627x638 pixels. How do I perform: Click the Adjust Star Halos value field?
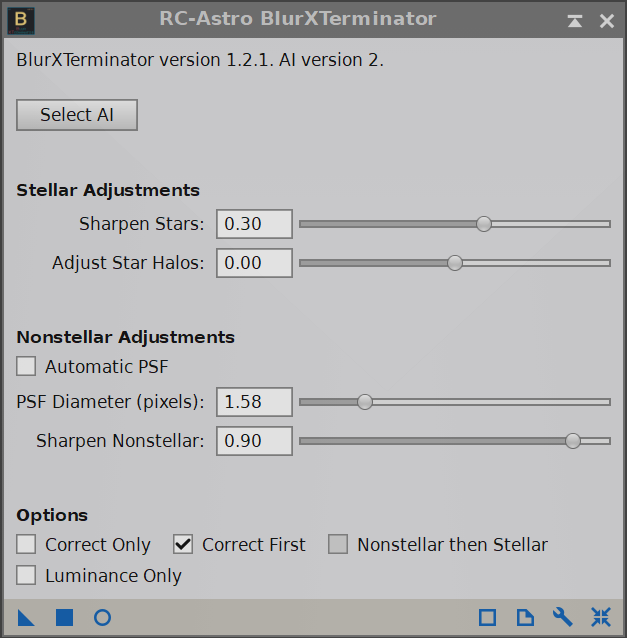pos(254,263)
